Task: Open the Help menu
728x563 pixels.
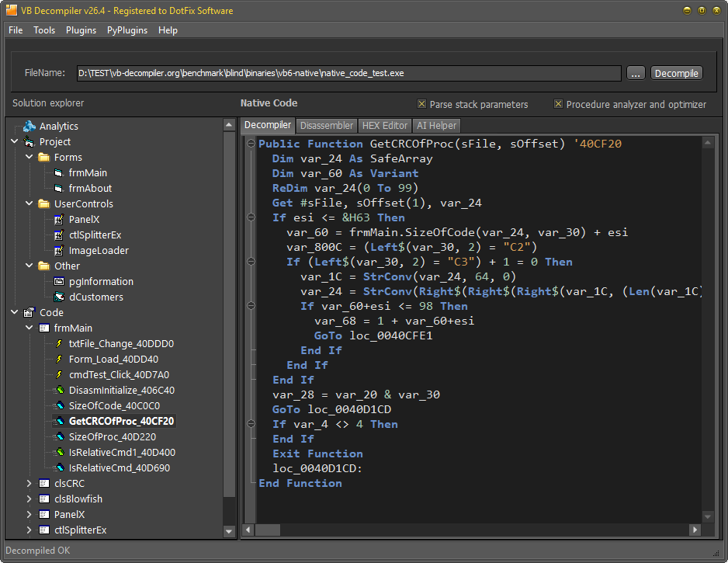Action: [168, 30]
